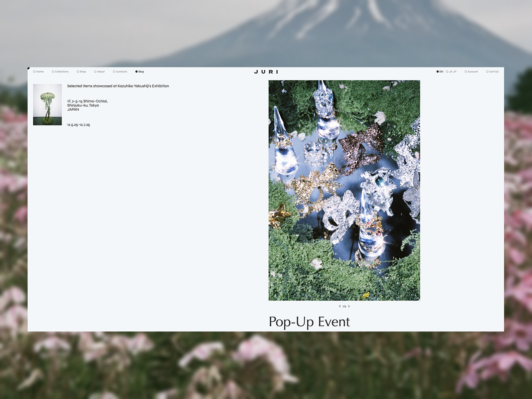Select the EN language option
532x399 pixels.
coord(441,71)
